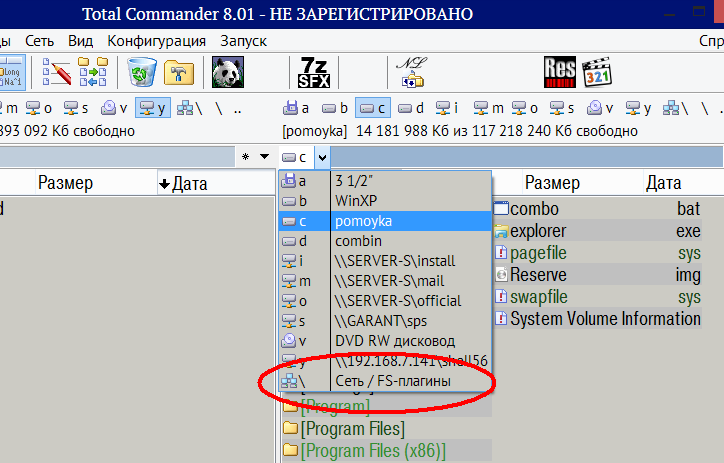Choose \\SERVER-S\install from drive list
This screenshot has width=724, height=463.
coord(385,261)
